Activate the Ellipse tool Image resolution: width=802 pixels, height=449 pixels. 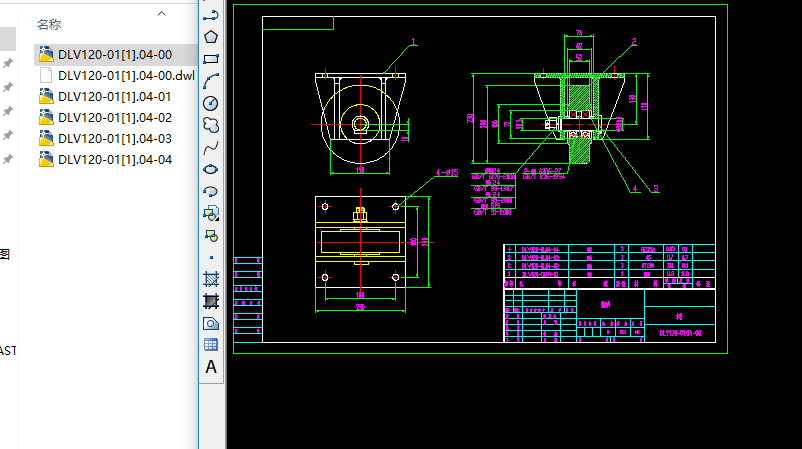(x=211, y=169)
